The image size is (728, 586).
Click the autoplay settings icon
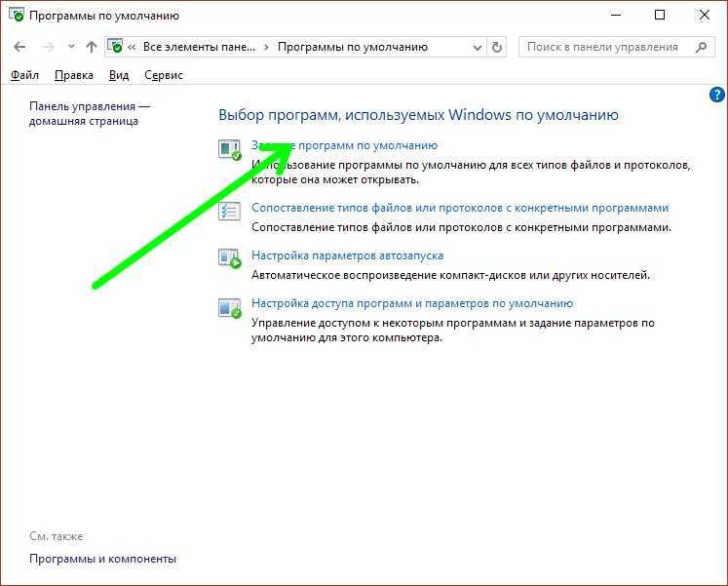(230, 258)
